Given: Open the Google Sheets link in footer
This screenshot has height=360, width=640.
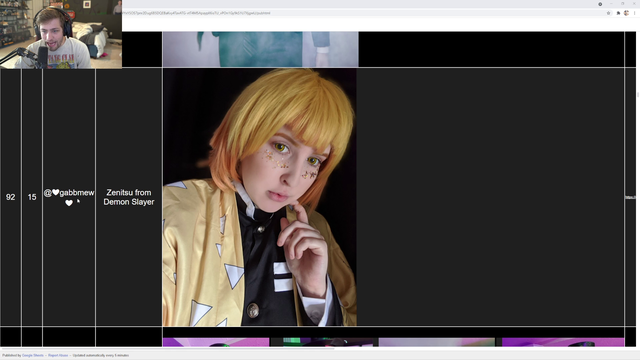Looking at the screenshot, I should (33, 356).
